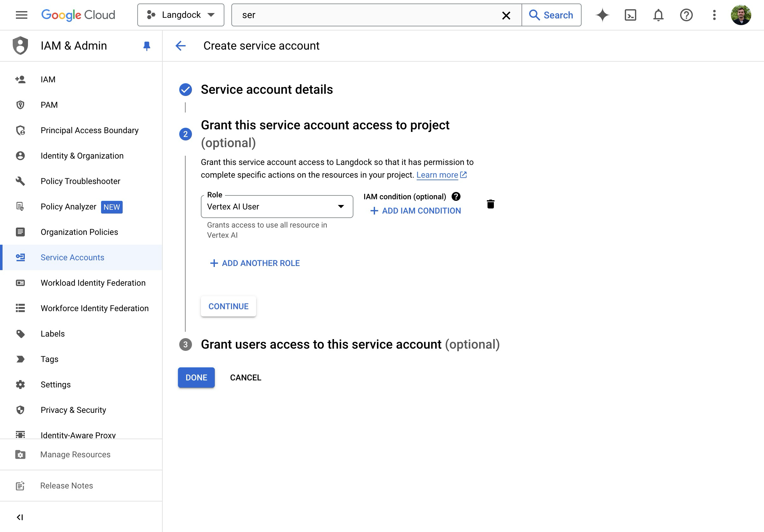The width and height of the screenshot is (764, 532).
Task: Click the Google Cloud logo
Action: tap(78, 15)
